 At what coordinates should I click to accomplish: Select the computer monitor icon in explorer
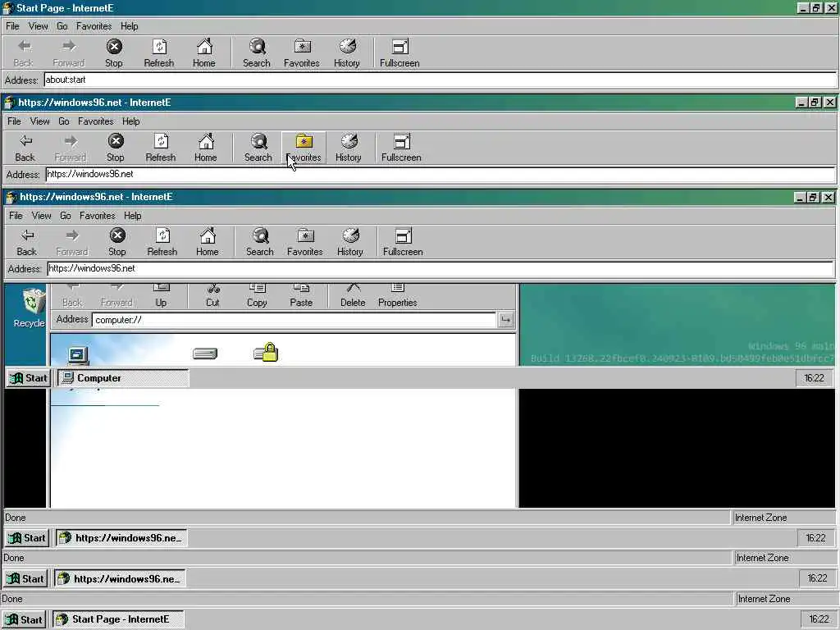click(78, 354)
